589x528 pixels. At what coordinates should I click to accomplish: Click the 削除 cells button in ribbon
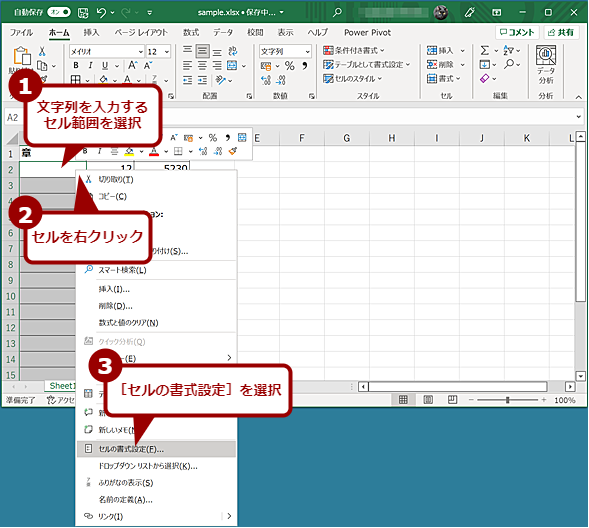click(440, 65)
